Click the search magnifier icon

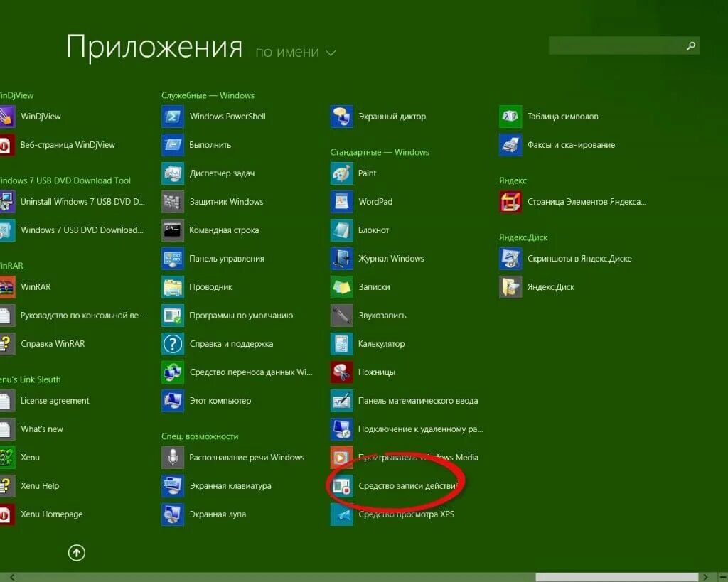point(691,45)
